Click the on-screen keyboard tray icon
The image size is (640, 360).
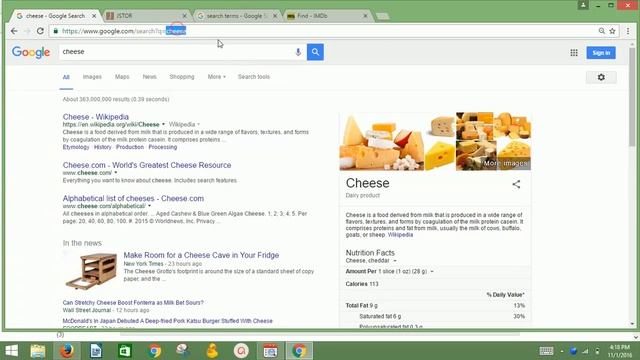tap(546, 351)
